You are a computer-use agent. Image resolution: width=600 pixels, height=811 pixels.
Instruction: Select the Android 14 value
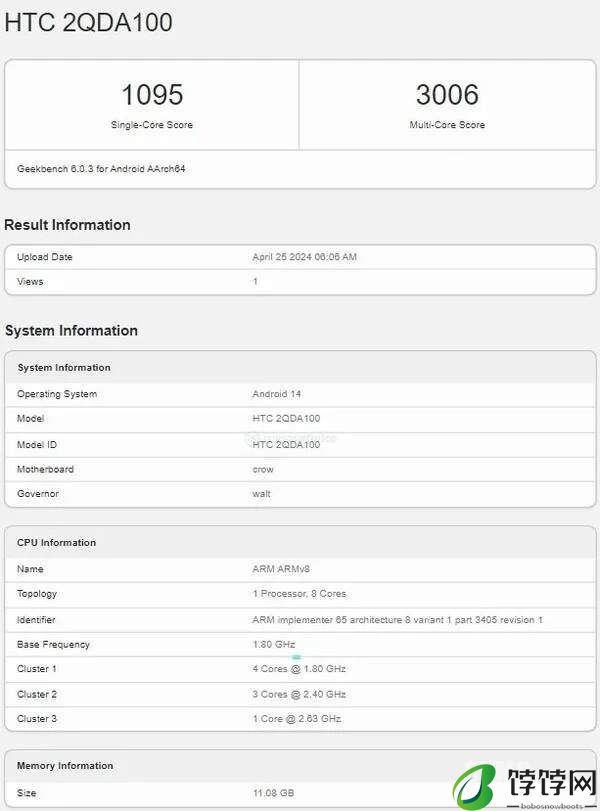(277, 394)
